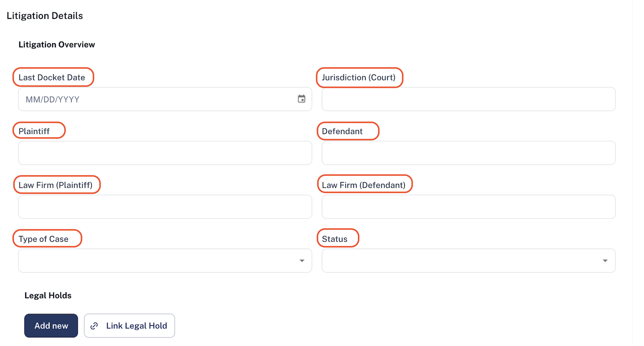Click the Add new button
This screenshot has height=346, width=644.
(x=51, y=326)
